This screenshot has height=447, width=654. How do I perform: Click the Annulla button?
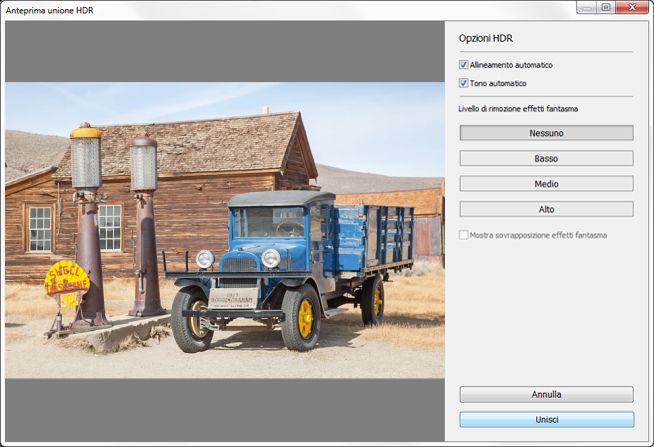(x=546, y=394)
